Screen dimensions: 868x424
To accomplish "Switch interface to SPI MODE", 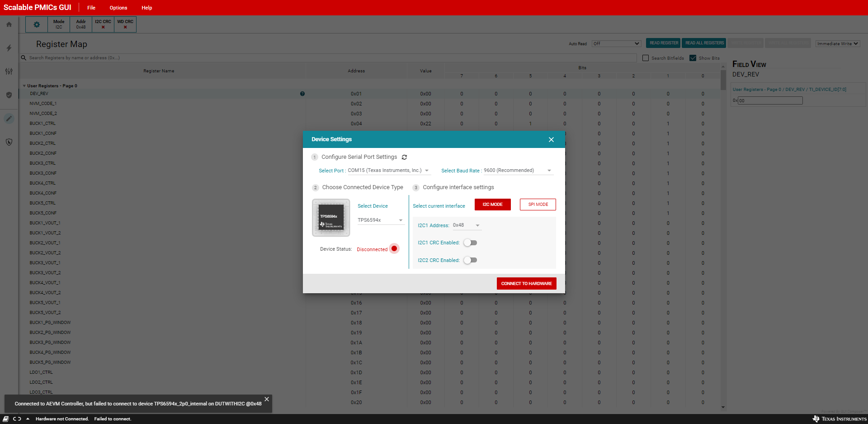I will point(538,205).
